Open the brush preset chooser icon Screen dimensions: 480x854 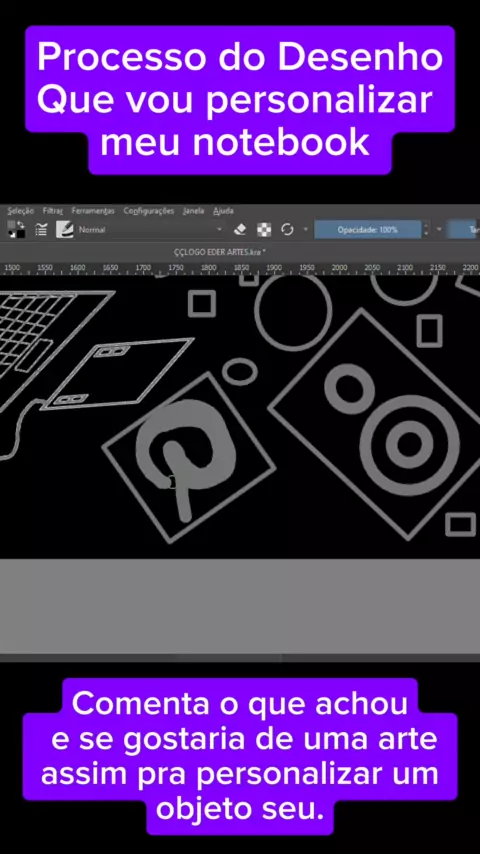point(65,229)
